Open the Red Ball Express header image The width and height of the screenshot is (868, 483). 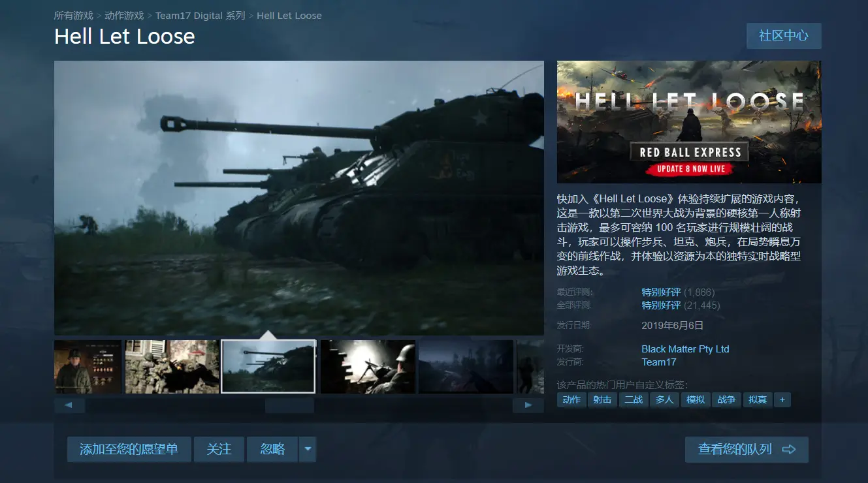689,122
